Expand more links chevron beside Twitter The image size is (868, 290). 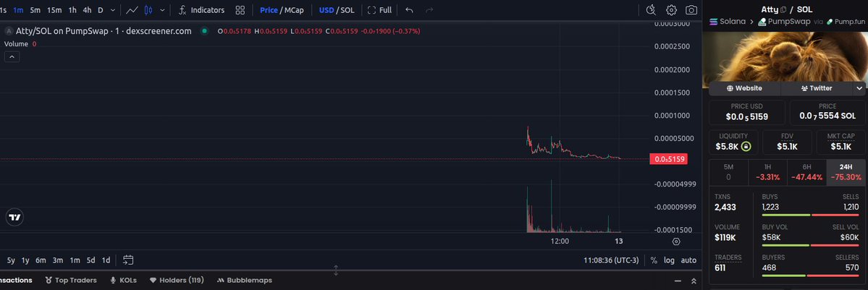pos(859,88)
